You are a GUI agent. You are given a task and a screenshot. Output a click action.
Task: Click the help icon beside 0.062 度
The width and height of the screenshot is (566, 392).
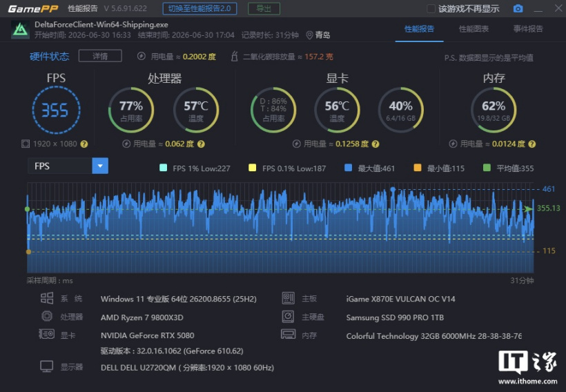click(201, 144)
